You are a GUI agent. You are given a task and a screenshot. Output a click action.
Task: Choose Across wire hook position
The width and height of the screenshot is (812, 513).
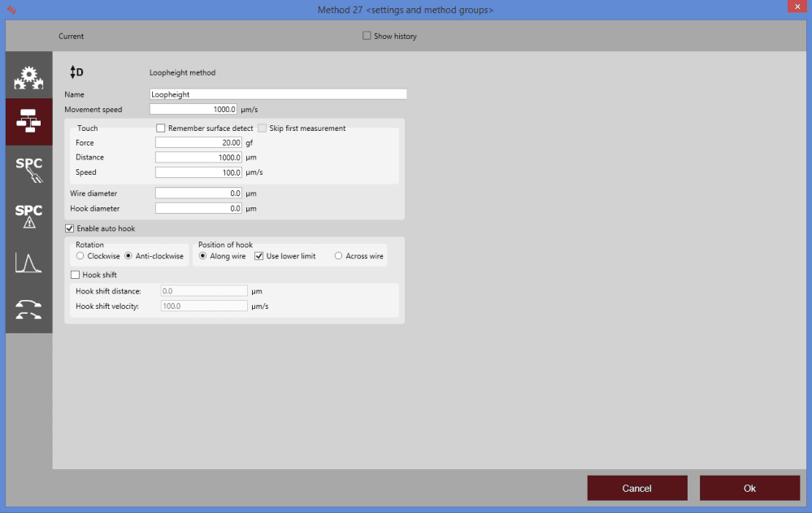pyautogui.click(x=338, y=256)
